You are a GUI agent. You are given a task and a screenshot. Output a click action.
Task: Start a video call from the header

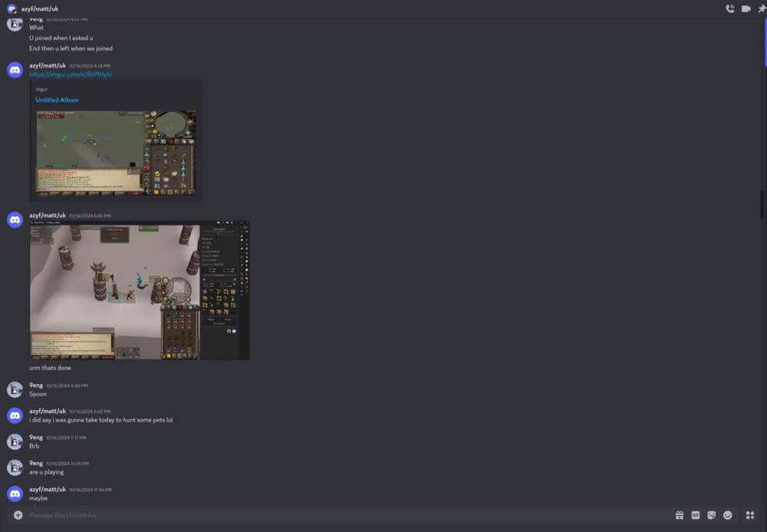point(746,8)
